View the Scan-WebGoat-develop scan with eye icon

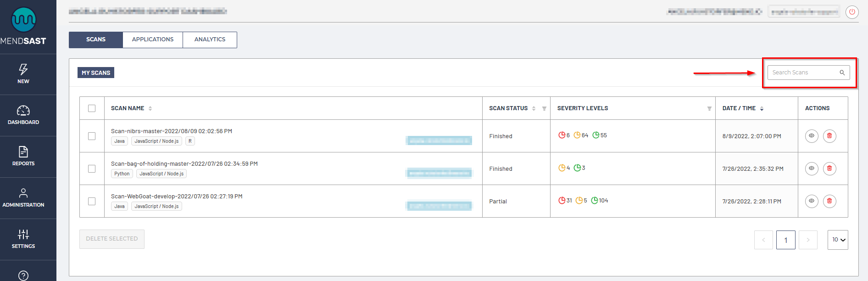pos(812,201)
